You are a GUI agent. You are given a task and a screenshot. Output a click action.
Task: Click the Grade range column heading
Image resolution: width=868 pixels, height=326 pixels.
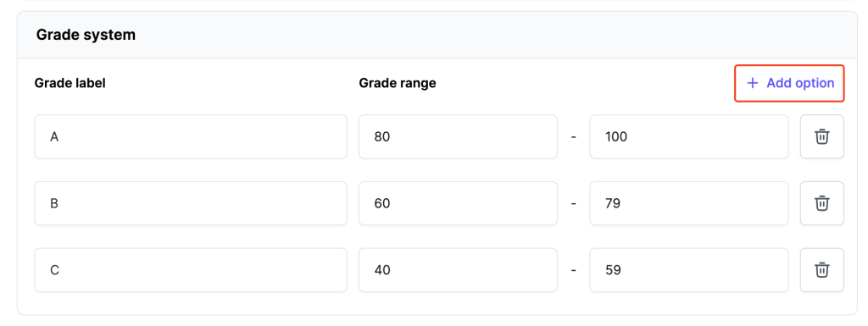398,84
